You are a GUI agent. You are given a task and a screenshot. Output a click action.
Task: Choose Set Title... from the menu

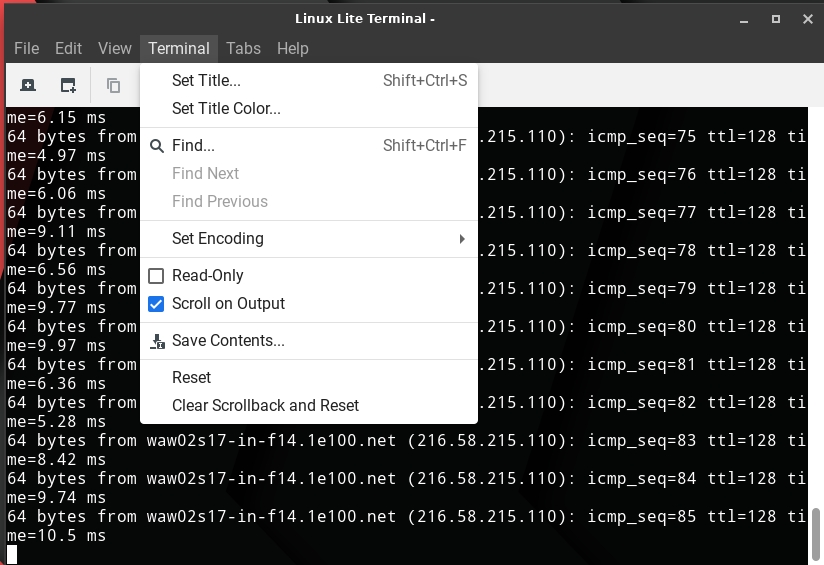point(206,81)
